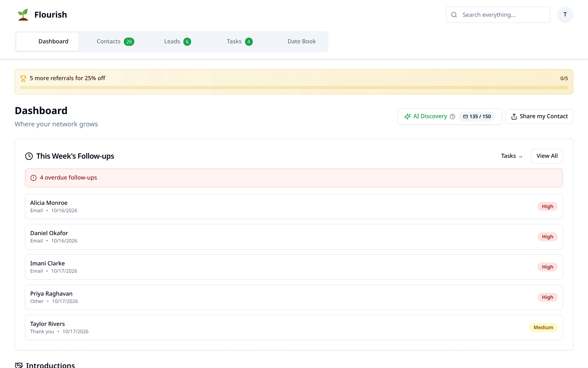The height and width of the screenshot is (368, 588).
Task: Click the referral progress bar
Action: pos(294,88)
